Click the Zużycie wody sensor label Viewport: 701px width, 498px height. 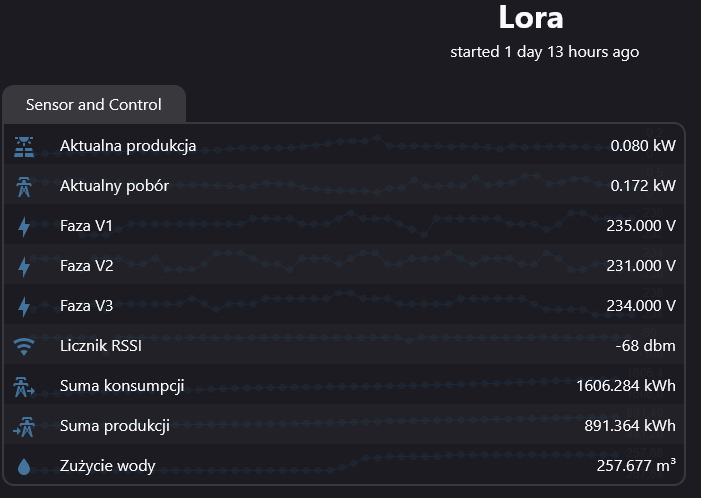tap(108, 466)
